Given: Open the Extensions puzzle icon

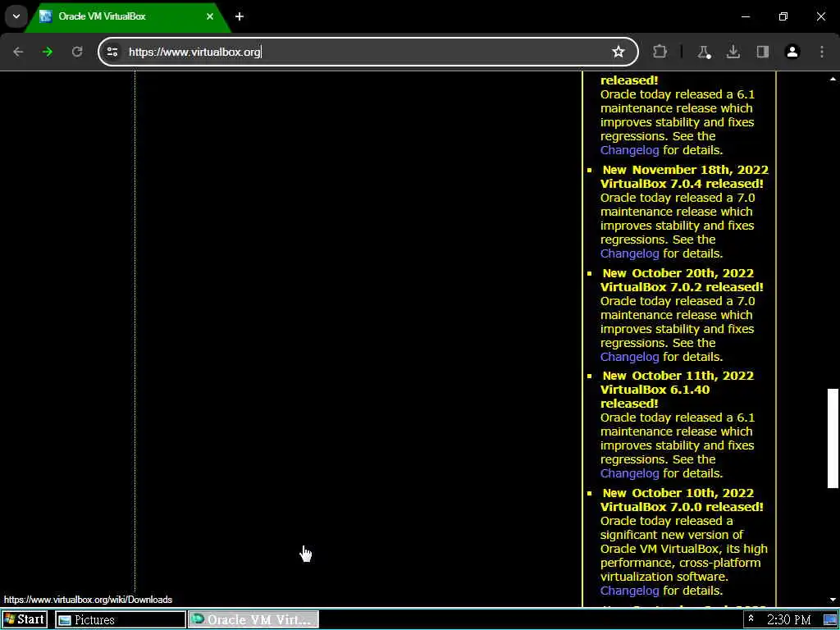Looking at the screenshot, I should tap(660, 52).
